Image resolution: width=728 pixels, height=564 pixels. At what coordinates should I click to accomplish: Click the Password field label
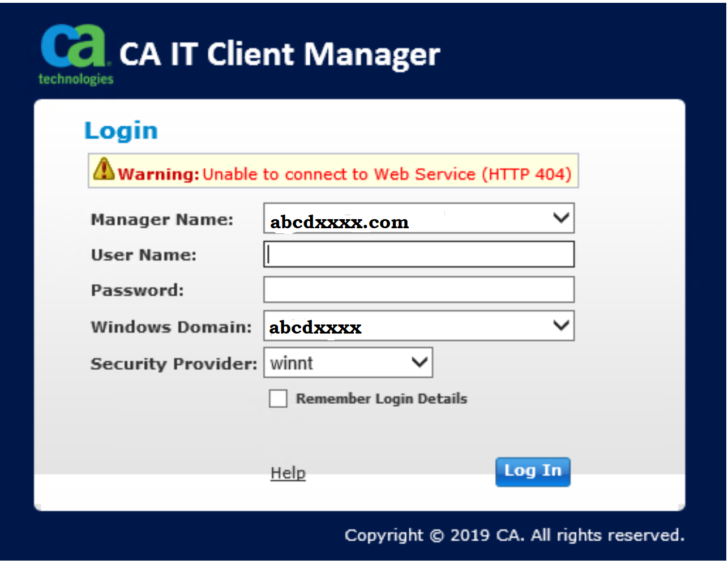tap(138, 290)
